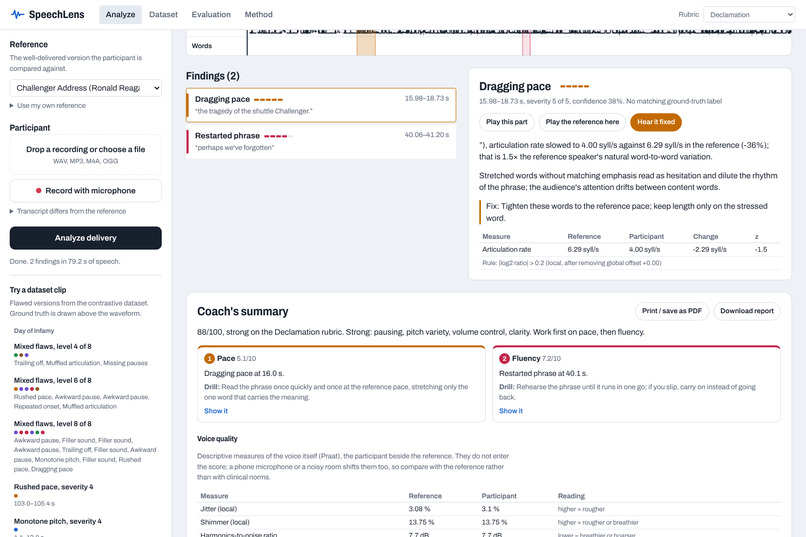Click Show it link under Fluency
806x537 pixels.
coord(511,411)
